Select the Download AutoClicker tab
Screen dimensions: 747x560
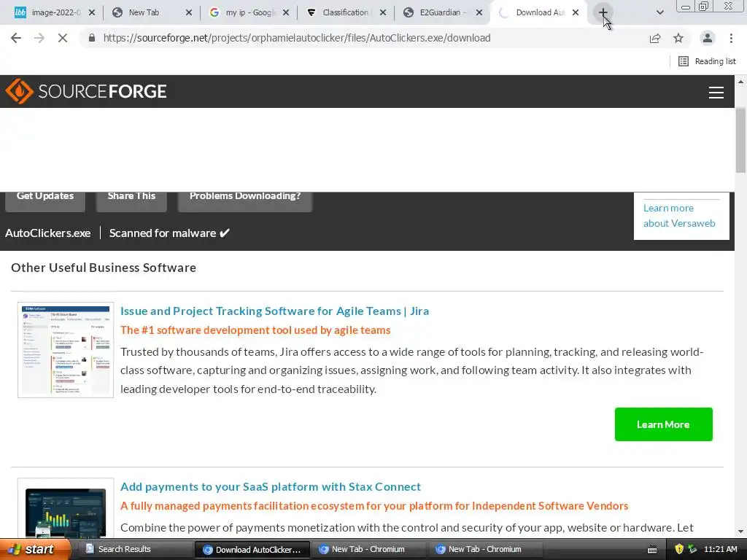coord(539,12)
